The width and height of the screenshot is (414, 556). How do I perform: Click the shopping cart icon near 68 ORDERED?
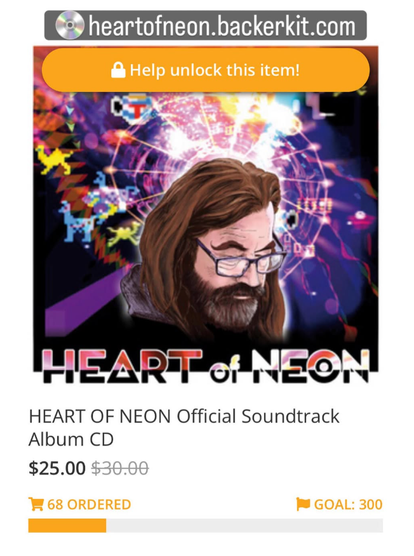pyautogui.click(x=36, y=504)
